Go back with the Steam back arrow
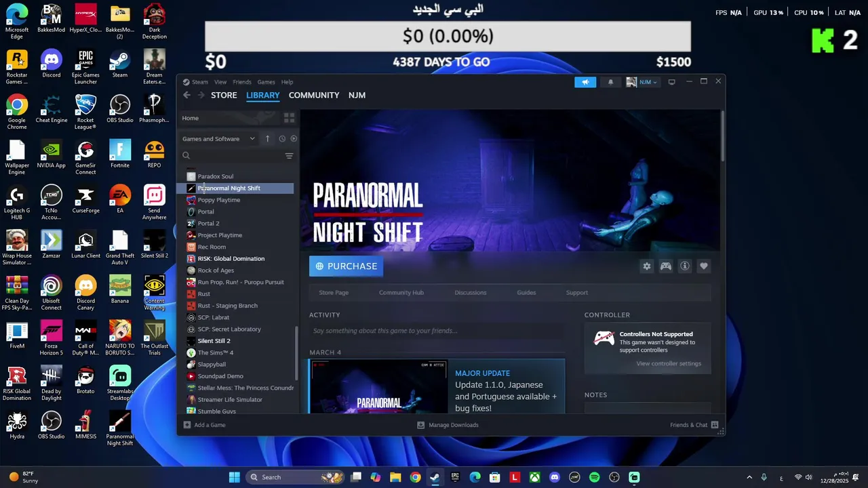The width and height of the screenshot is (868, 488). (187, 96)
